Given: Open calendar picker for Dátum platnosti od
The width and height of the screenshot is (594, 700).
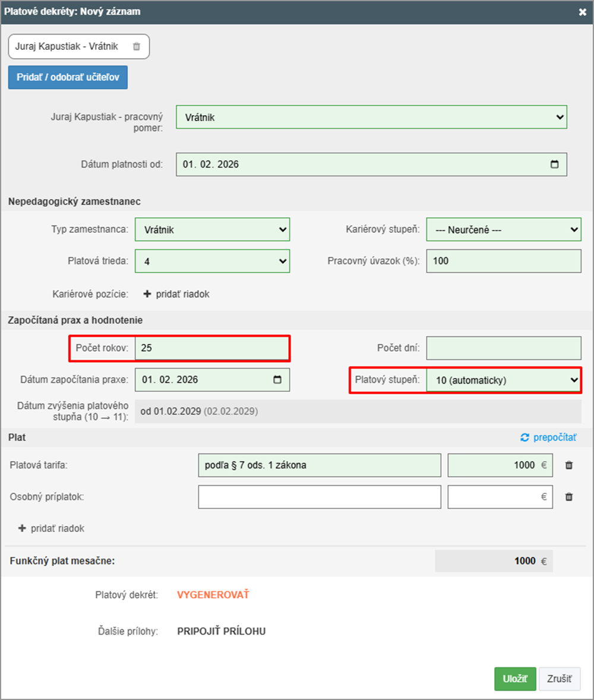Looking at the screenshot, I should pos(555,164).
